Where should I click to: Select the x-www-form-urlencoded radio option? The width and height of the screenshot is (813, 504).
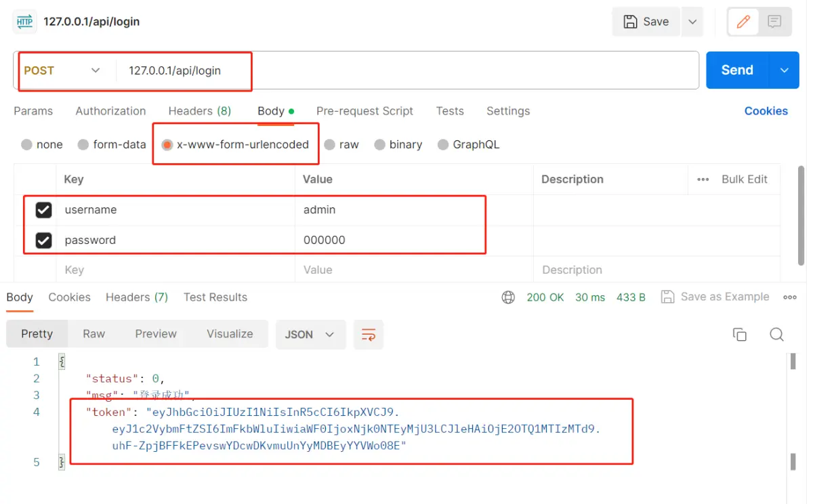[167, 144]
